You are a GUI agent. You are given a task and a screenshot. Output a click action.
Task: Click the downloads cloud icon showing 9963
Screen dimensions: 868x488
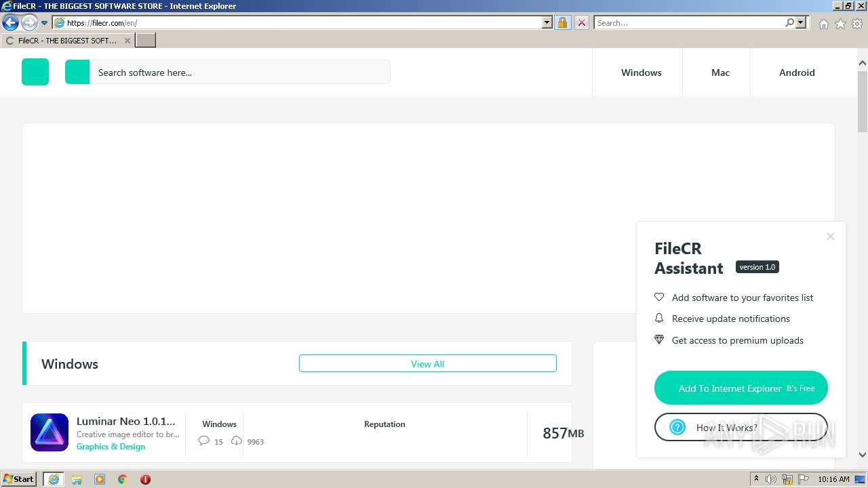[236, 441]
